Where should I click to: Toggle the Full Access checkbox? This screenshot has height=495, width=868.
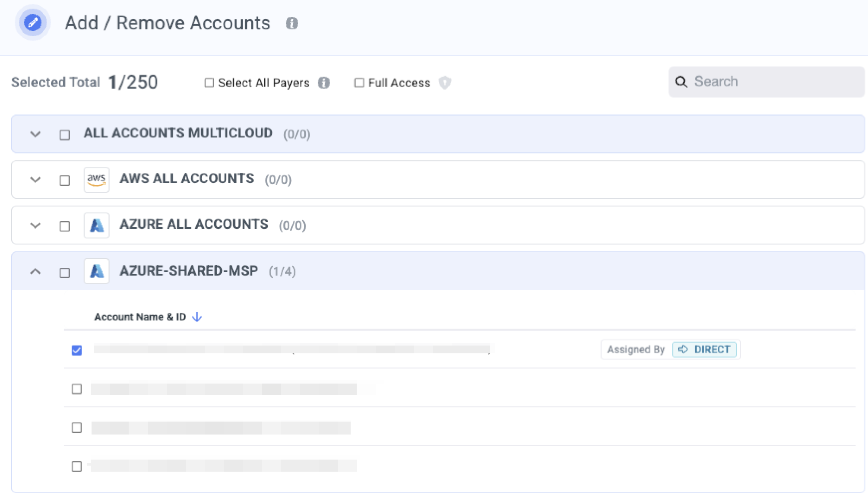click(x=359, y=83)
